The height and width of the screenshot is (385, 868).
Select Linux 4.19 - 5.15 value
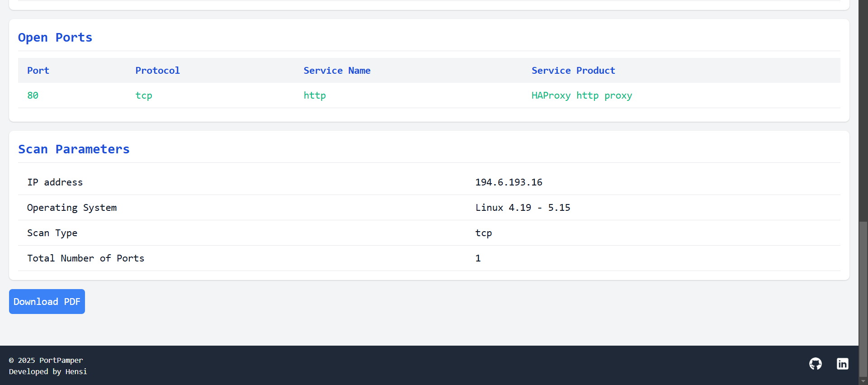[x=523, y=208]
